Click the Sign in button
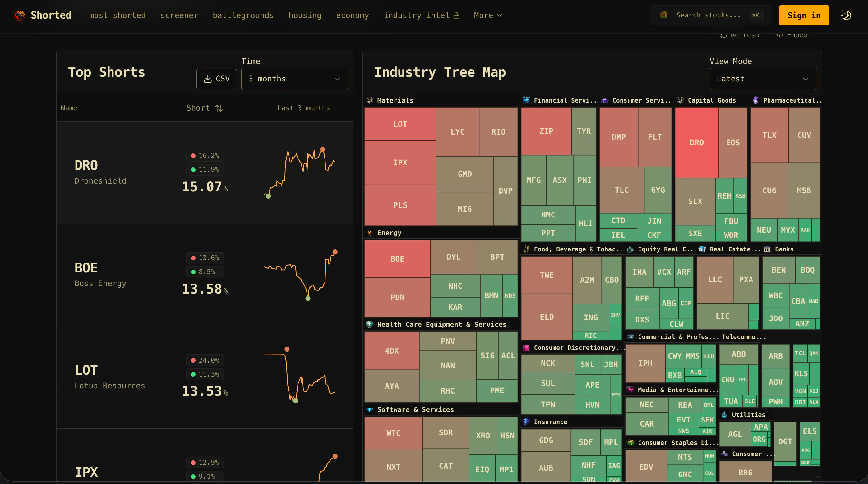The height and width of the screenshot is (484, 868). coord(804,16)
